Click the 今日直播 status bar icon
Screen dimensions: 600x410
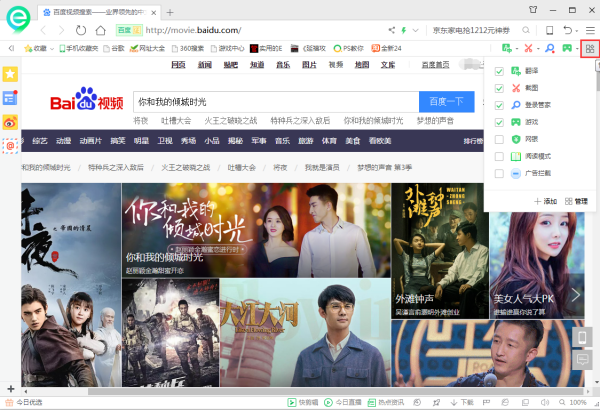(328, 402)
